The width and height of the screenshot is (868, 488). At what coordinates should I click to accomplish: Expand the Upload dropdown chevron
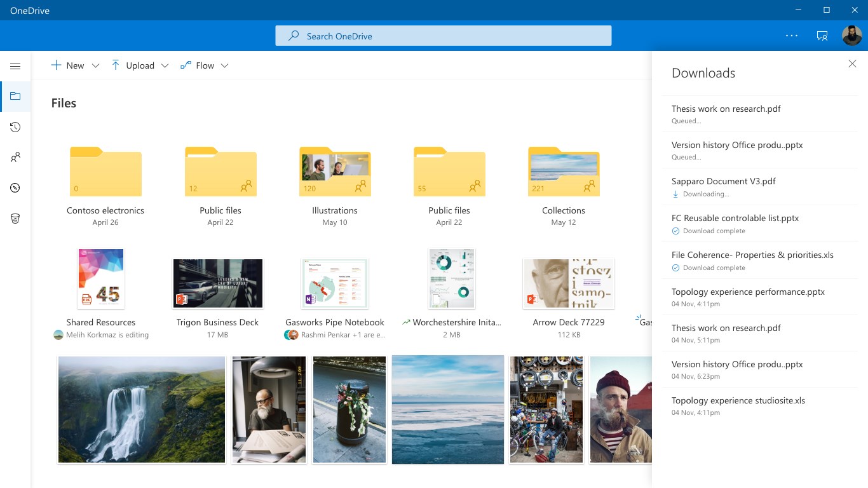165,65
